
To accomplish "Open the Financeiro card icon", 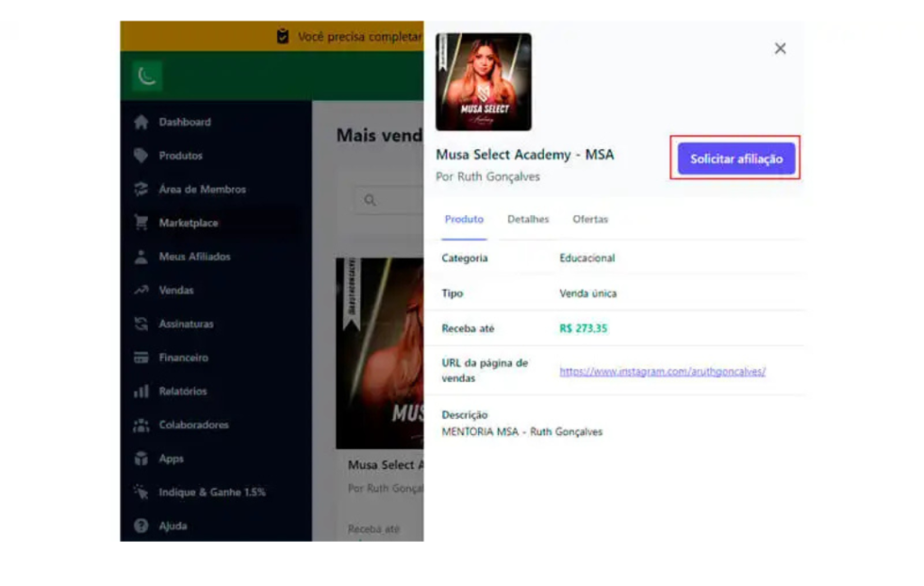I will [141, 358].
